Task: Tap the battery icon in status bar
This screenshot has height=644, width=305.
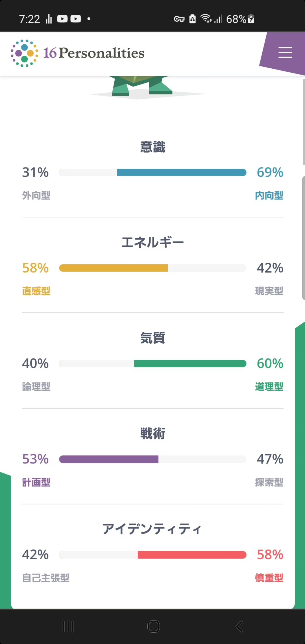Action: coord(251,19)
